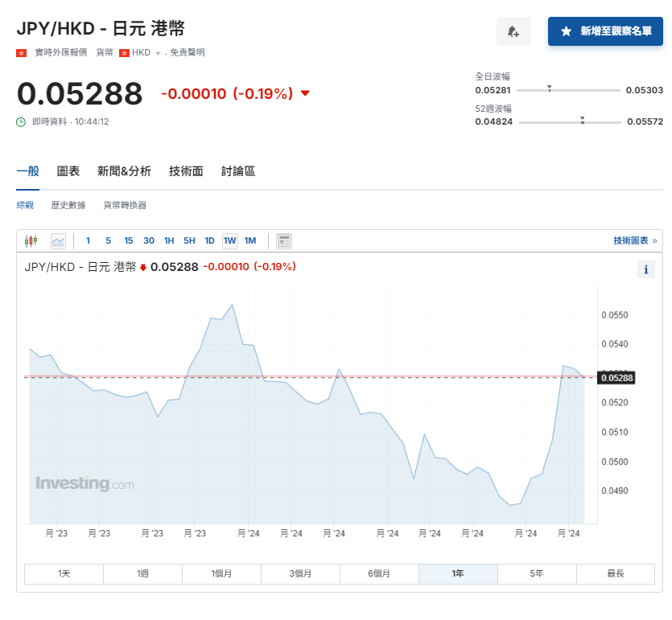Click the price alert bell icon
The image size is (672, 620).
coord(513,31)
